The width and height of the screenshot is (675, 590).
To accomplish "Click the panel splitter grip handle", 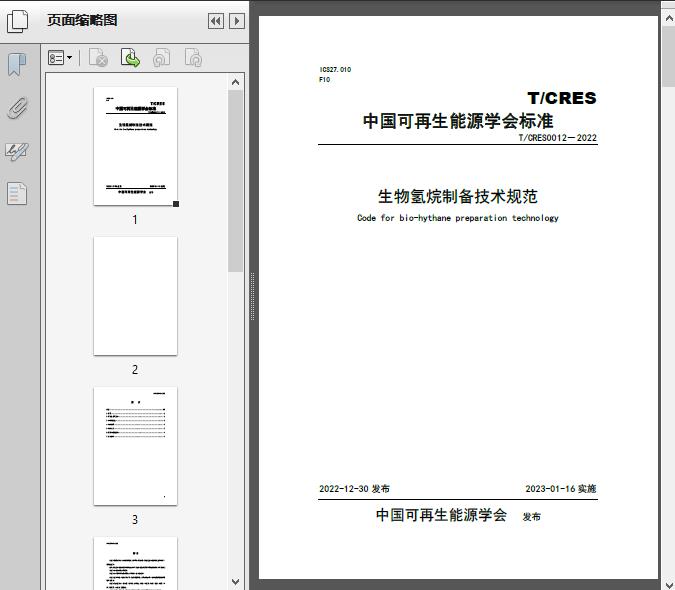I will click(x=252, y=297).
